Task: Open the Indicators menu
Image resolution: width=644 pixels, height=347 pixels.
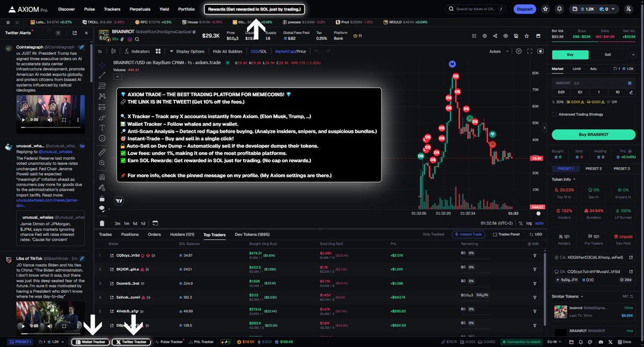Action: pos(137,52)
